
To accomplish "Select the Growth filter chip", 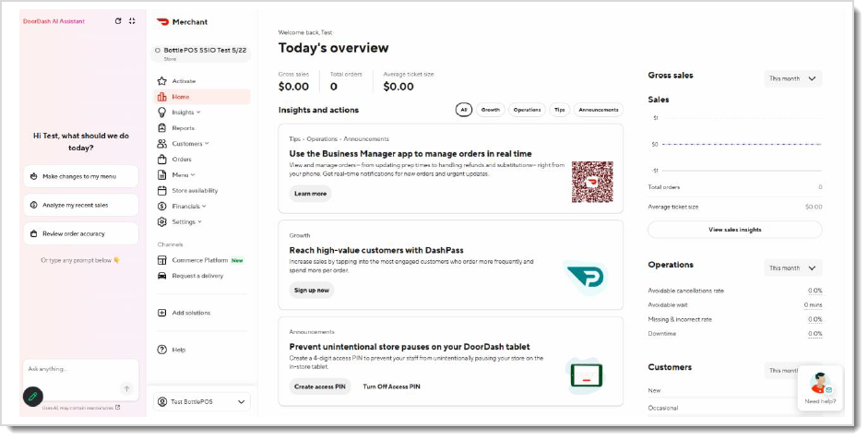I will point(491,110).
